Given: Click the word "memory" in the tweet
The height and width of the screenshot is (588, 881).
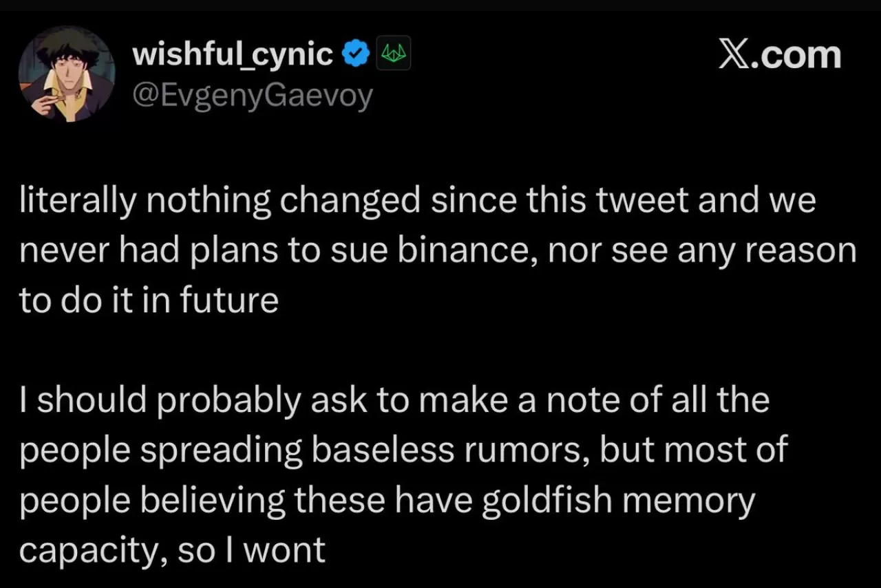Looking at the screenshot, I should [x=706, y=500].
